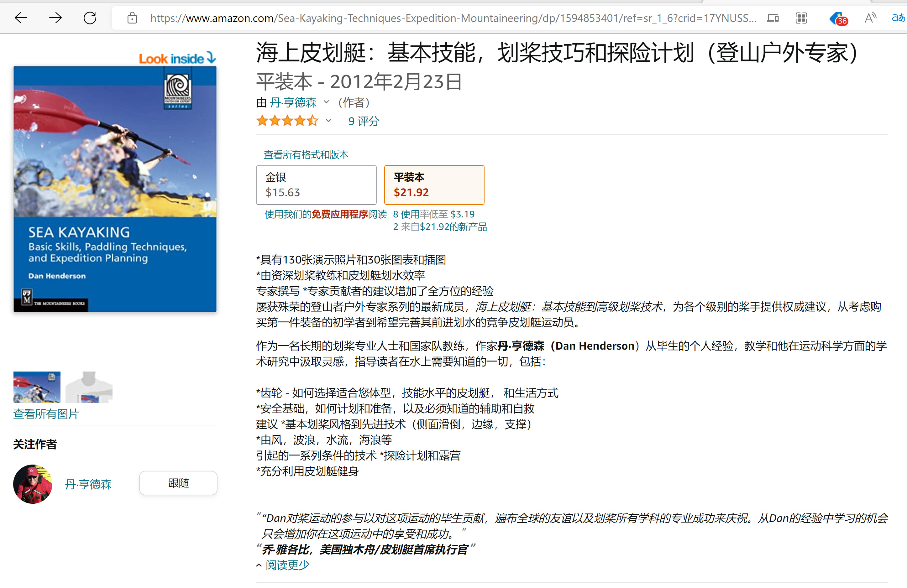The width and height of the screenshot is (907, 588).
Task: Open the browser extensions grid icon
Action: 801,18
